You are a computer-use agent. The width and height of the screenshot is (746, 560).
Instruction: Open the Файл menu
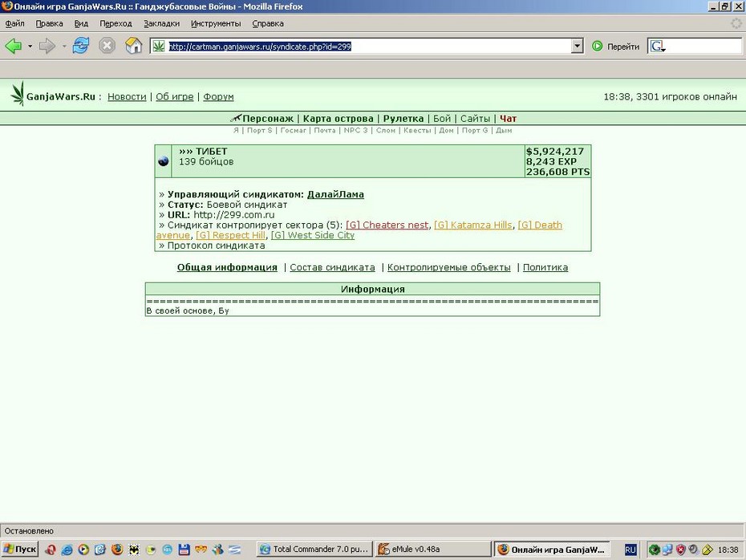point(14,23)
